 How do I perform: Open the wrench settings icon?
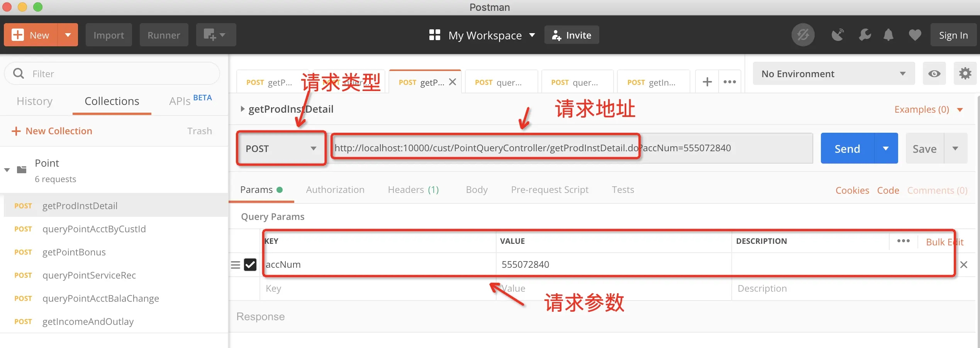865,35
